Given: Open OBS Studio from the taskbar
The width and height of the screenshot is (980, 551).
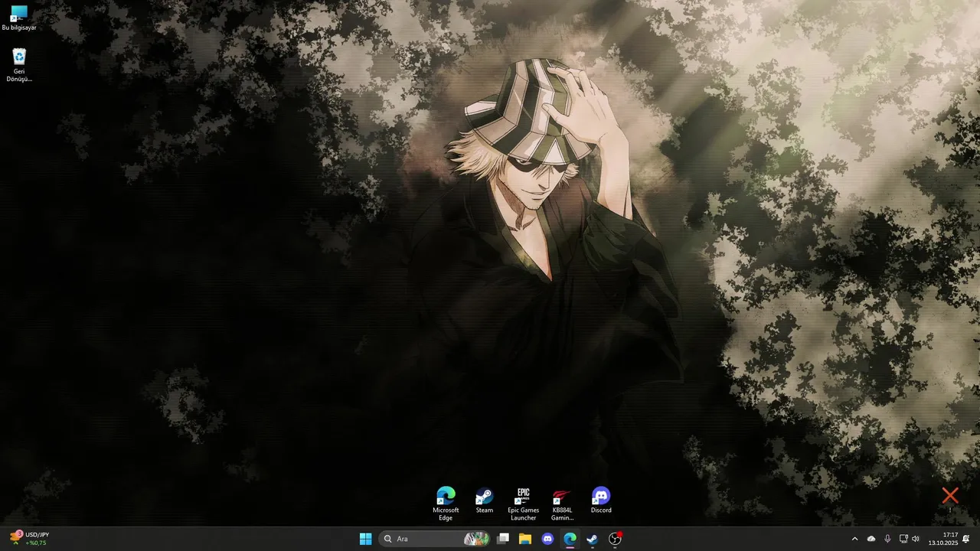Looking at the screenshot, I should click(x=615, y=539).
